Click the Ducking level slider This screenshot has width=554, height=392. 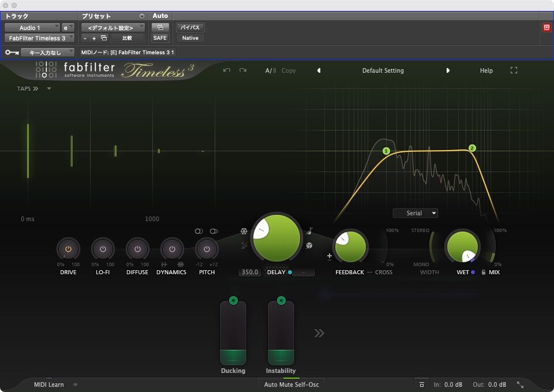tap(233, 333)
